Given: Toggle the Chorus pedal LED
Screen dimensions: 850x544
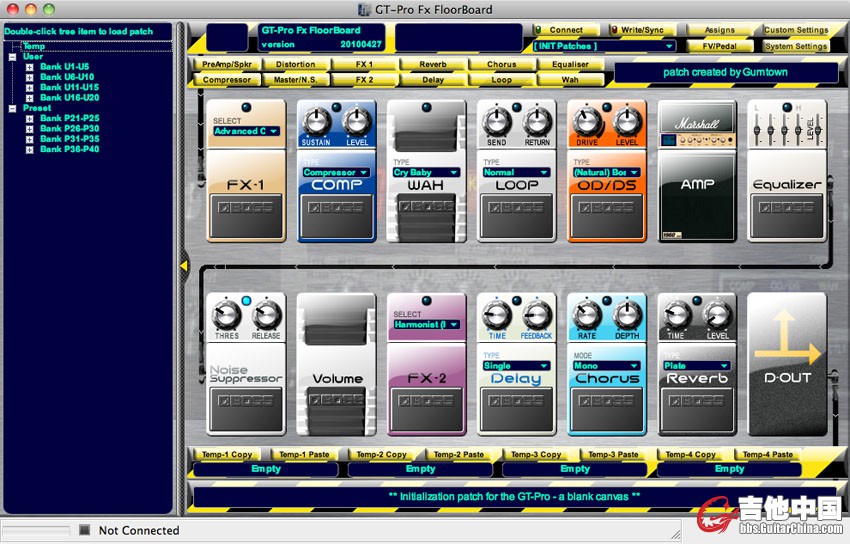Looking at the screenshot, I should tap(607, 300).
